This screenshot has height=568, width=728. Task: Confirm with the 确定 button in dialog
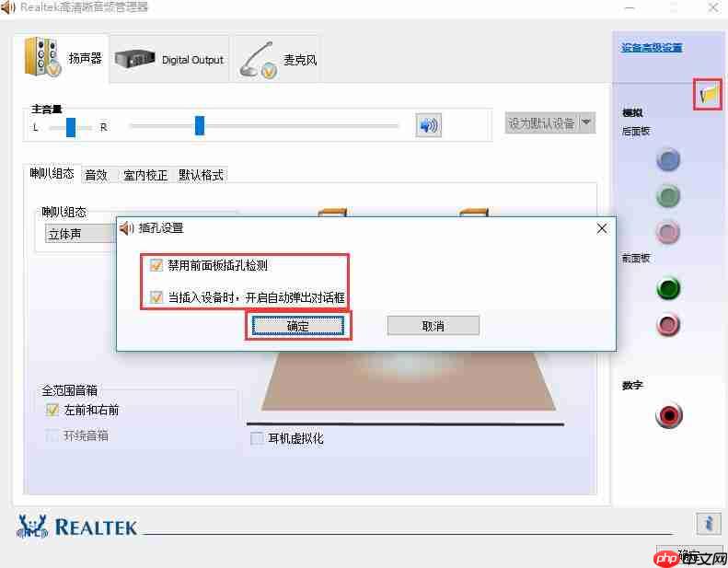coord(298,326)
